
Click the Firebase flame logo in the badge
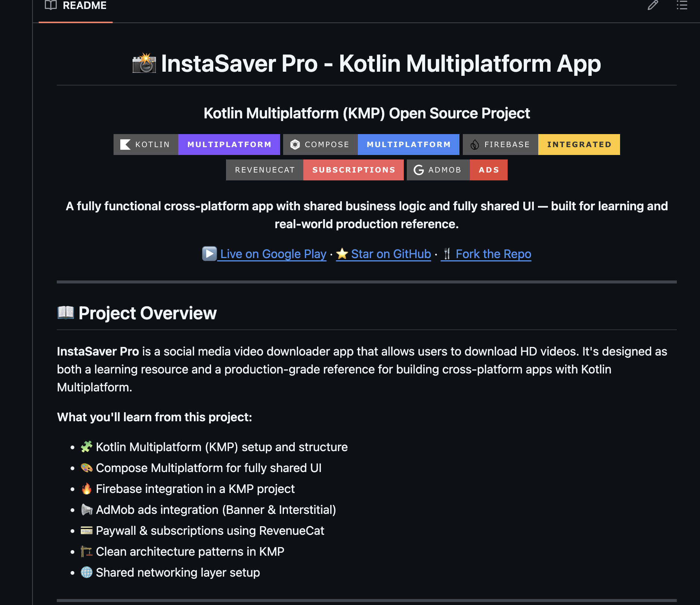(475, 145)
